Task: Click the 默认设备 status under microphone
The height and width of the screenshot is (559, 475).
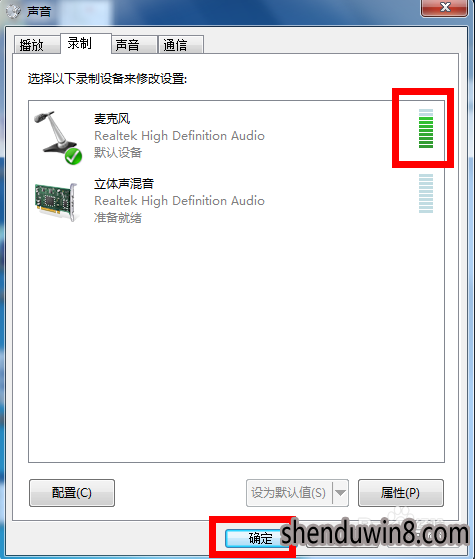Action: point(118,153)
